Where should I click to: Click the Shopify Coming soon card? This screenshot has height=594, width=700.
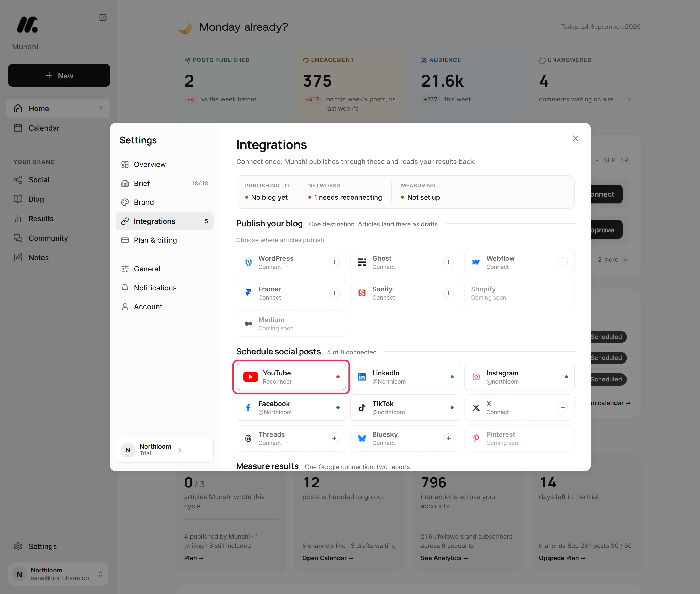point(519,293)
